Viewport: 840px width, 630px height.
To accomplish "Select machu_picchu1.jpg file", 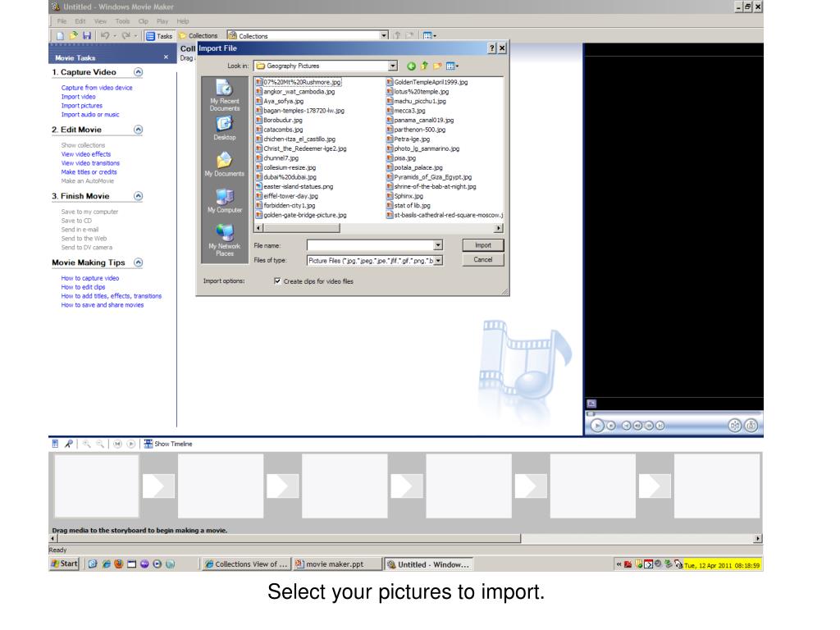I will coord(416,101).
